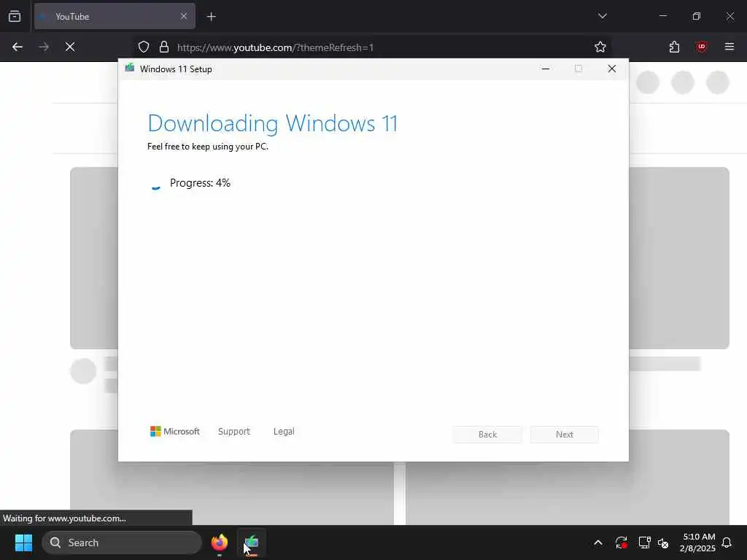Click the Next button in setup
747x560 pixels.
tap(565, 435)
